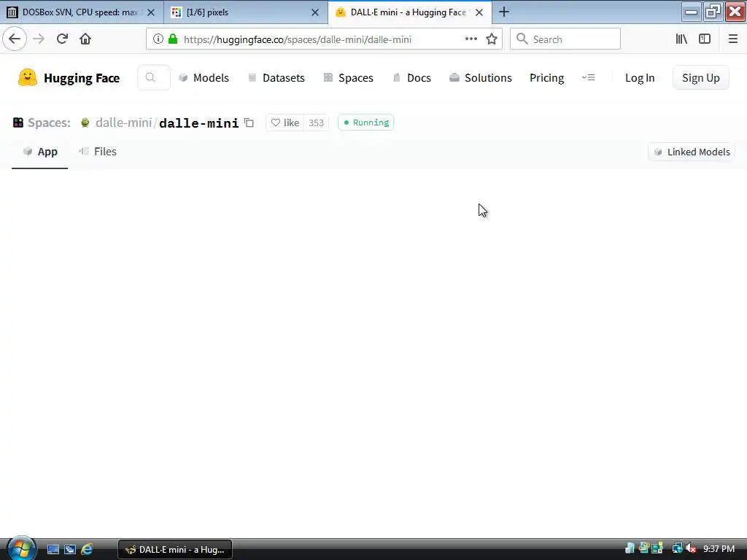Switch to the [1/6] pixels tab
This screenshot has height=560, width=747.
[x=239, y=12]
